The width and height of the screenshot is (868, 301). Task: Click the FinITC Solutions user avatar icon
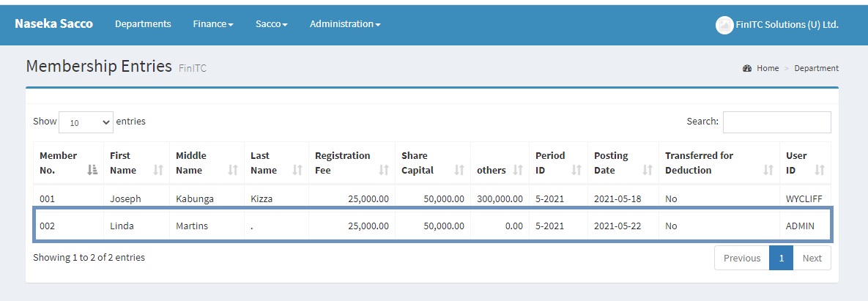pyautogui.click(x=724, y=25)
